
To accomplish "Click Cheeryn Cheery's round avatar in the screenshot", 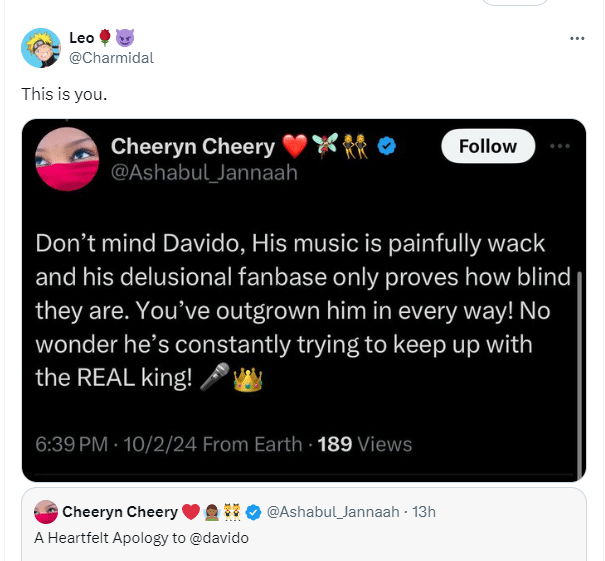I will pyautogui.click(x=67, y=158).
